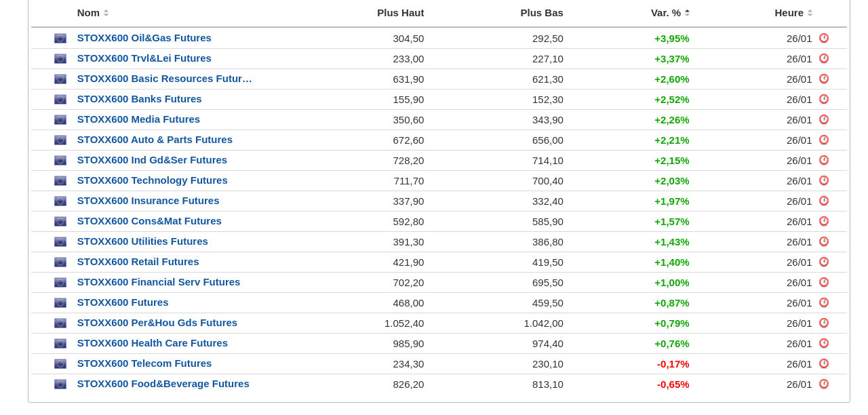Click the clock icon in the Utilities Futures row
The height and width of the screenshot is (415, 868).
click(x=824, y=241)
